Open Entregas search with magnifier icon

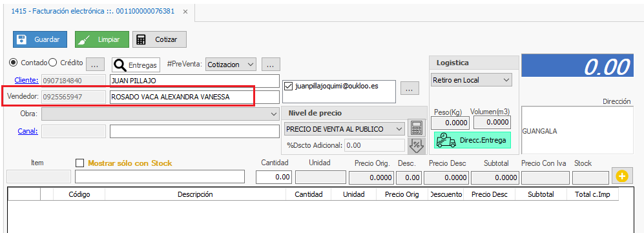[x=136, y=65]
